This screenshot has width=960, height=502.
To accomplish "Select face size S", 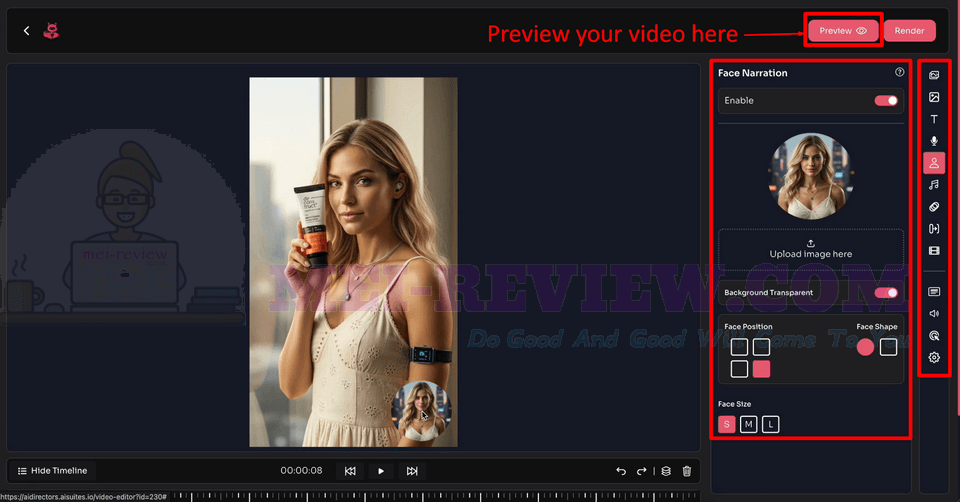I will coord(727,424).
